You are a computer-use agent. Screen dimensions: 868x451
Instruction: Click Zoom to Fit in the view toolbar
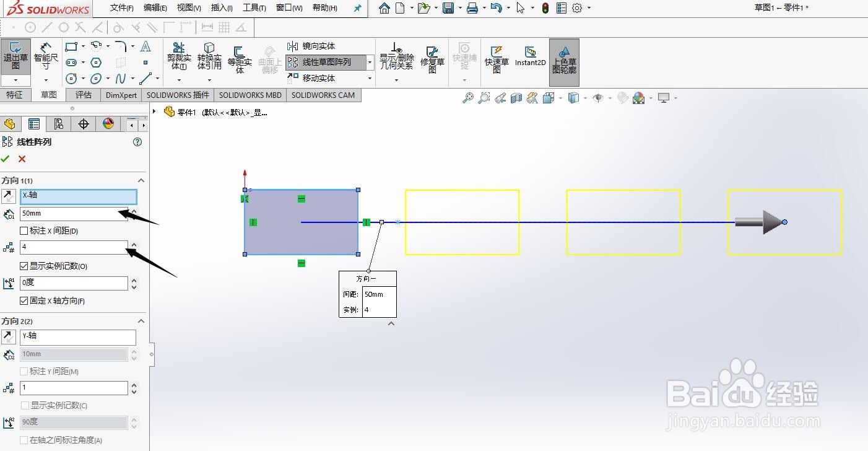point(468,98)
